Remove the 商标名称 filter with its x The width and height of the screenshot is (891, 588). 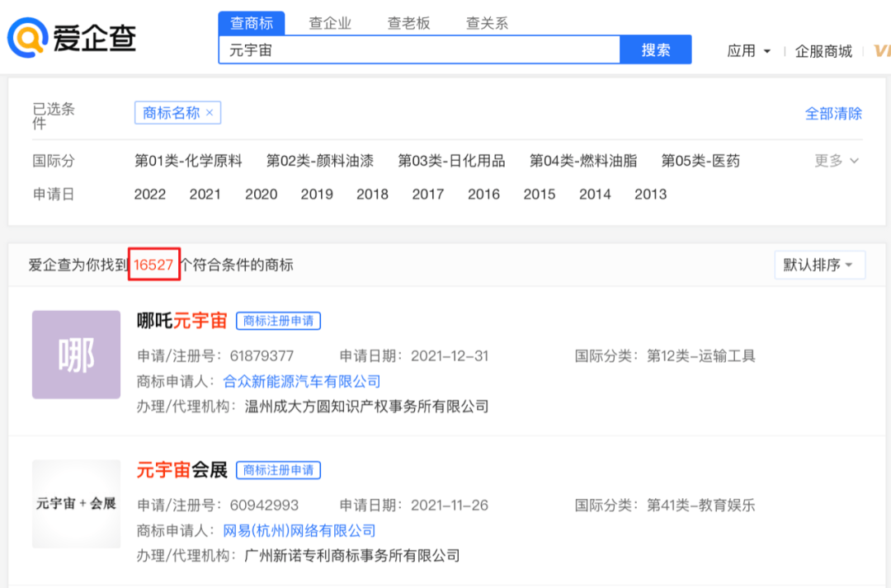coord(210,112)
